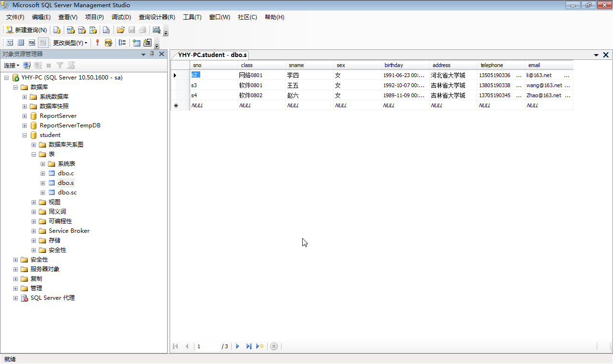Click the Save floppy disk icon
The image size is (613, 364).
[x=132, y=30]
